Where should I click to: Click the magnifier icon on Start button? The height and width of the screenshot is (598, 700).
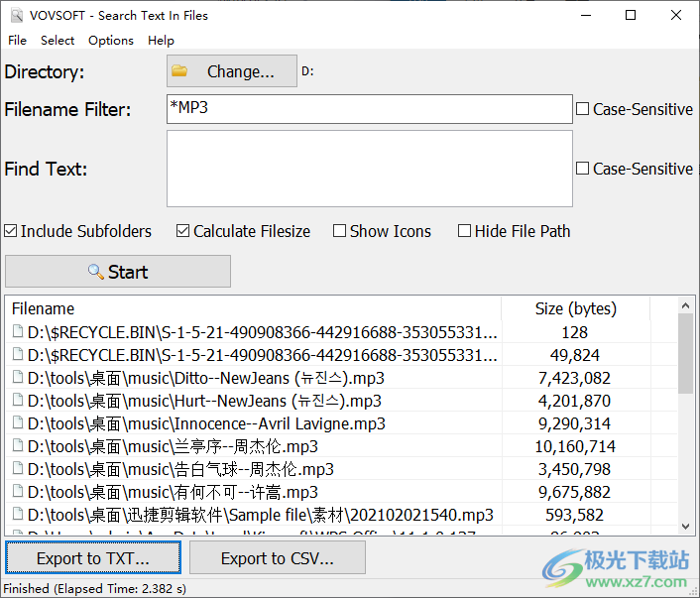[95, 272]
